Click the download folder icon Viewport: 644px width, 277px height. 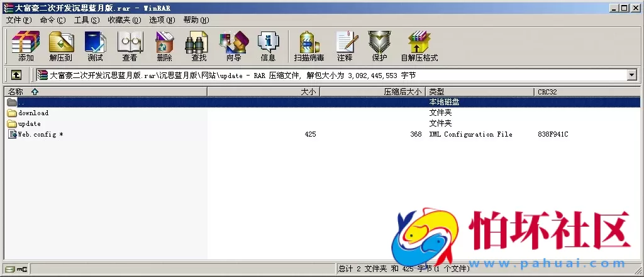pyautogui.click(x=12, y=113)
